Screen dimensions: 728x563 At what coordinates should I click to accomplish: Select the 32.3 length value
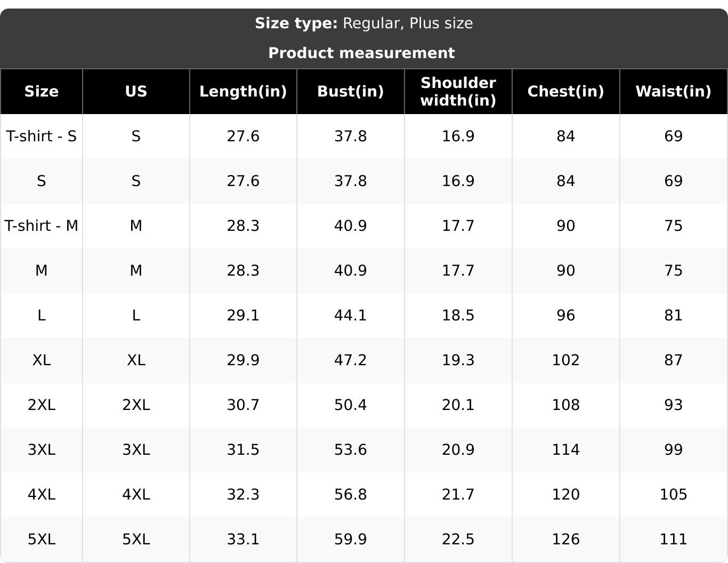coord(243,494)
